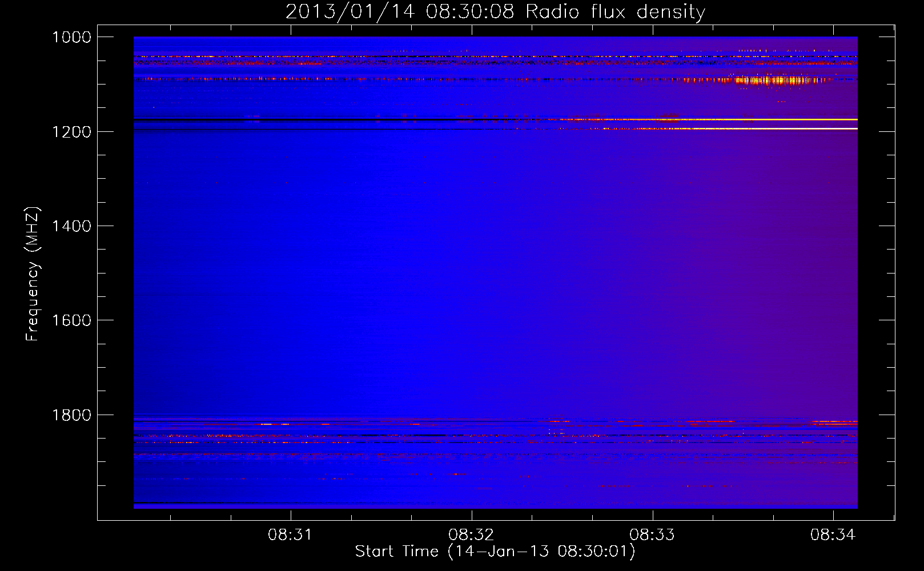Click the 'Start Time (14-Jan-13 08:30:01)' axis label
The height and width of the screenshot is (571, 924).
(495, 552)
